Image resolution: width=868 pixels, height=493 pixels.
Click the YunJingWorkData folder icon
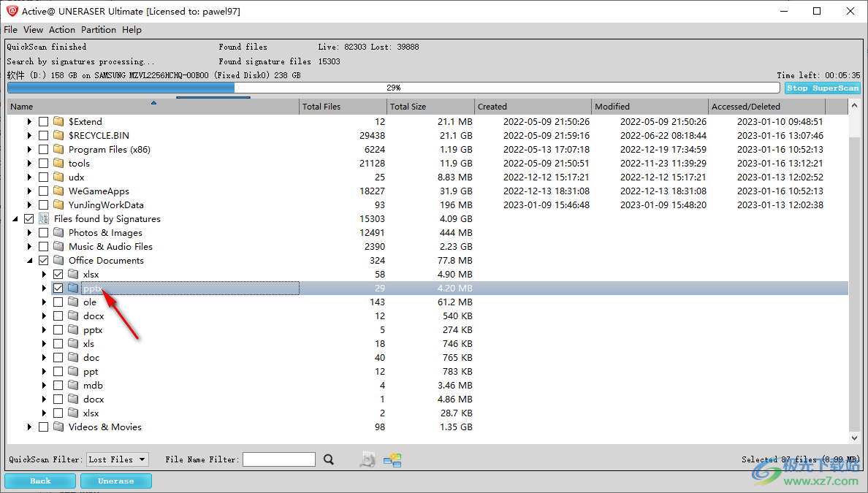click(x=58, y=205)
